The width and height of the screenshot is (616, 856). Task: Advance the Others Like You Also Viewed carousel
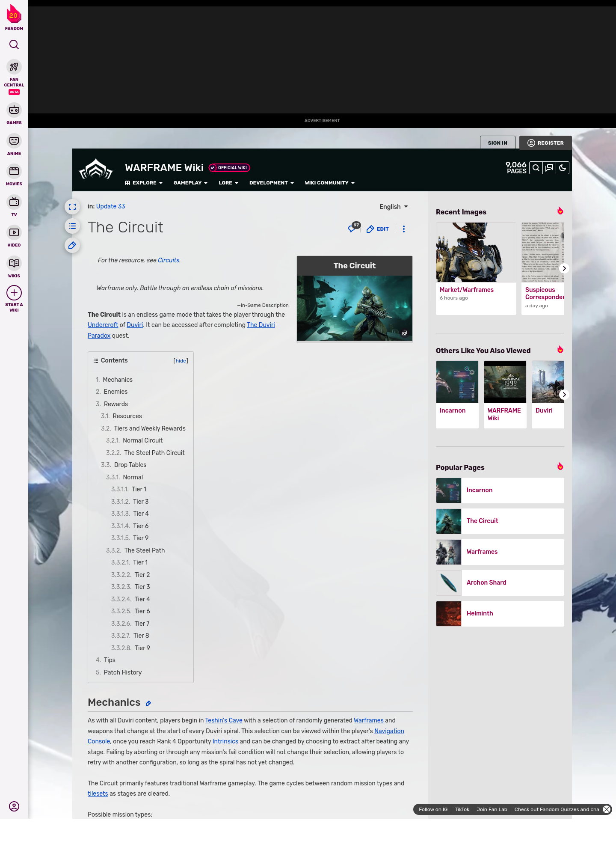(564, 395)
